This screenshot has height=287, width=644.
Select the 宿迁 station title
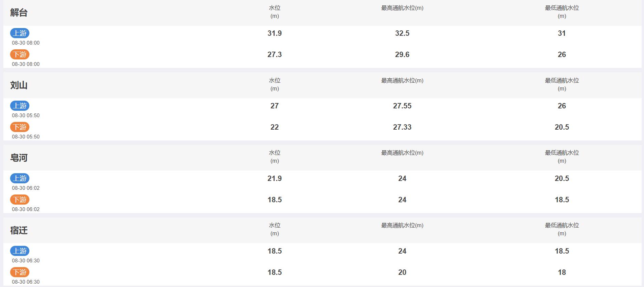point(19,230)
